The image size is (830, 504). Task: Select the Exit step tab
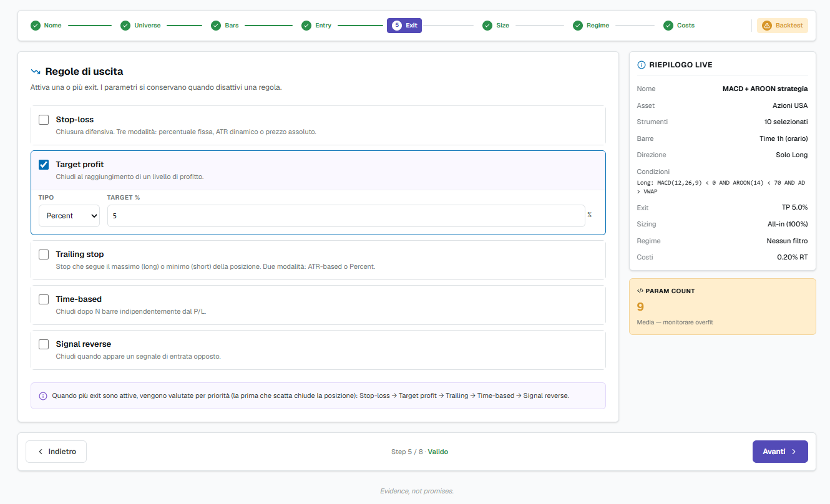point(404,26)
